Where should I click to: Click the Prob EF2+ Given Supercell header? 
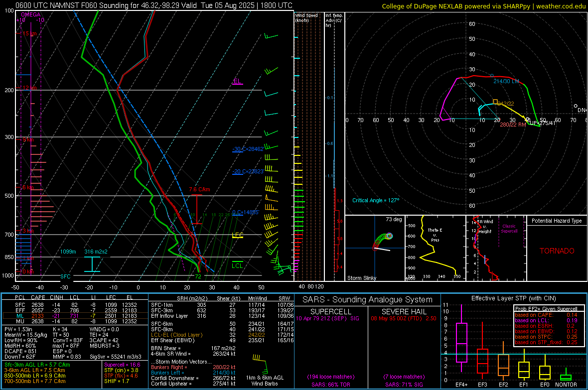546,309
